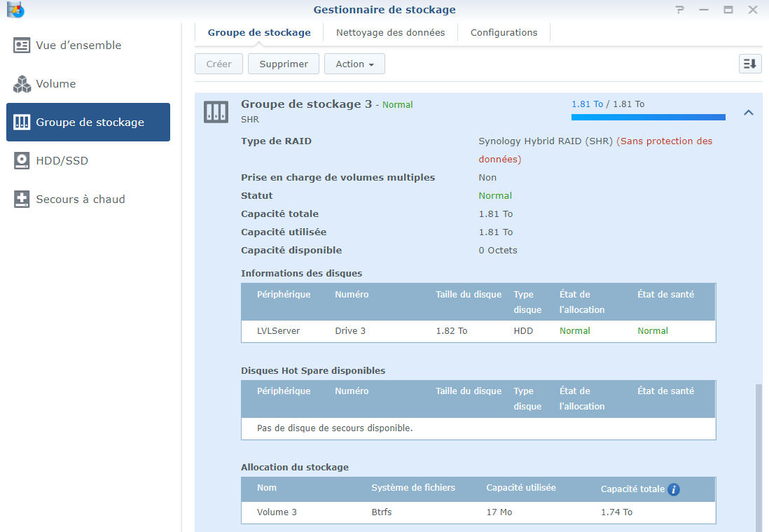
Task: Click the Groupe de stockage 3 drive icon
Action: 216,111
